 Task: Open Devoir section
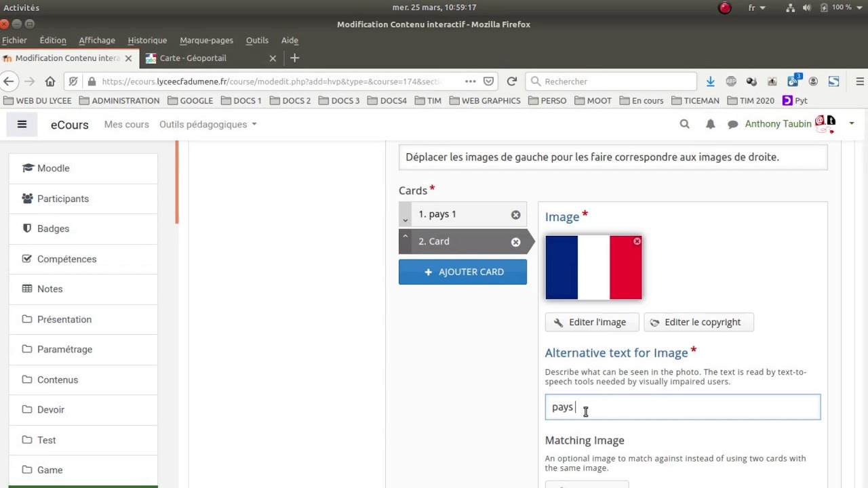(x=83, y=409)
